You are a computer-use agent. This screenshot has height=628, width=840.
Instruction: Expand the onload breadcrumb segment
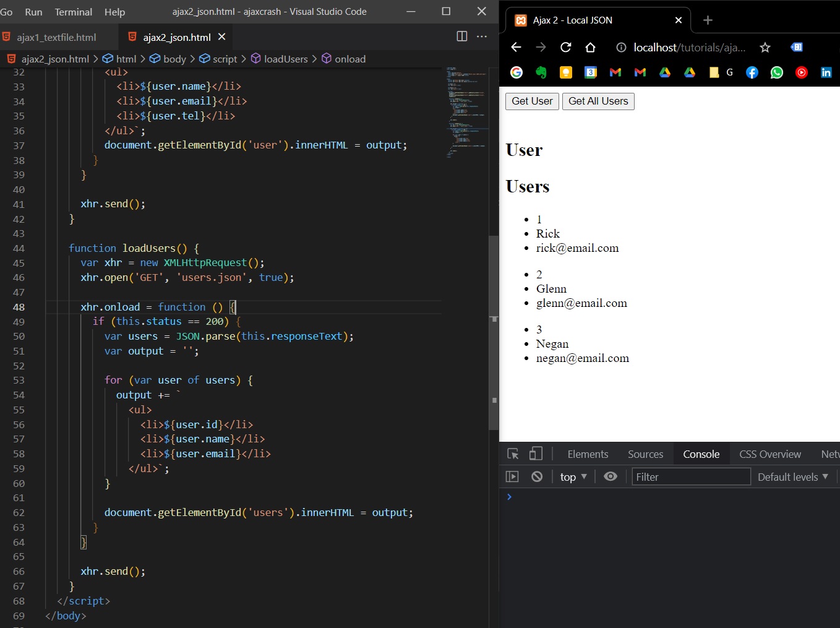[343, 59]
